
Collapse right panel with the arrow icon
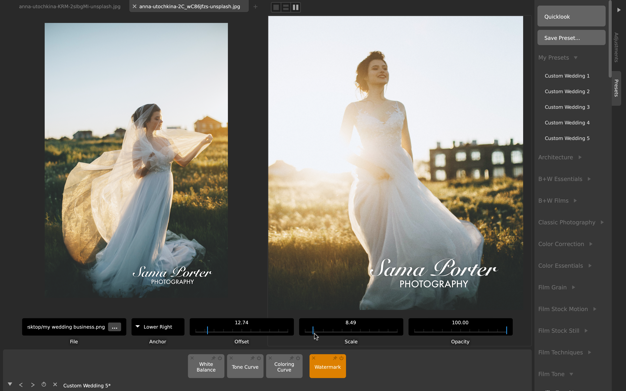click(619, 10)
